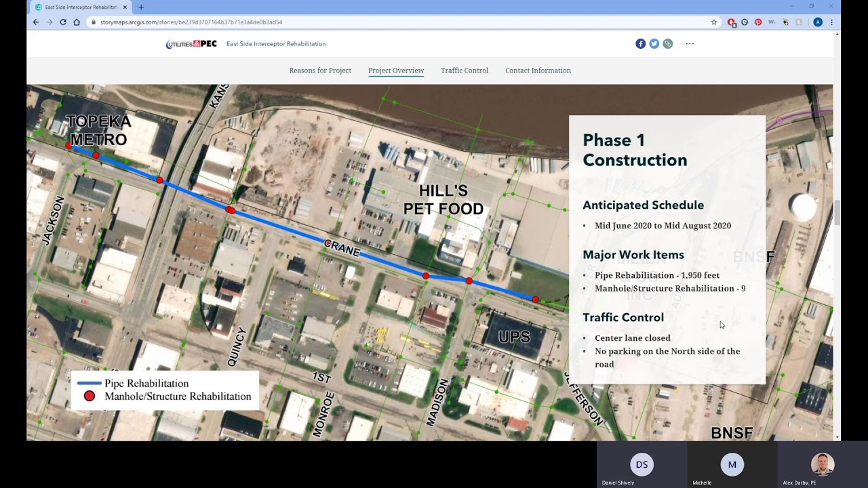Open the story's more actions ellipsis

coord(690,43)
